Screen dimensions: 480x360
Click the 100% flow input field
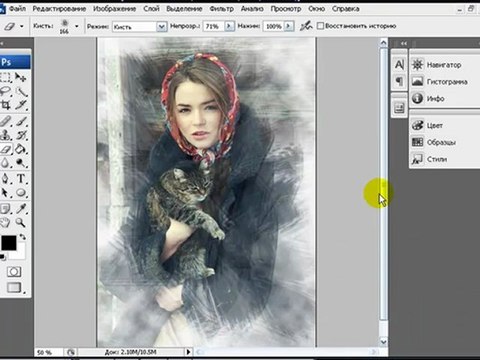point(274,26)
